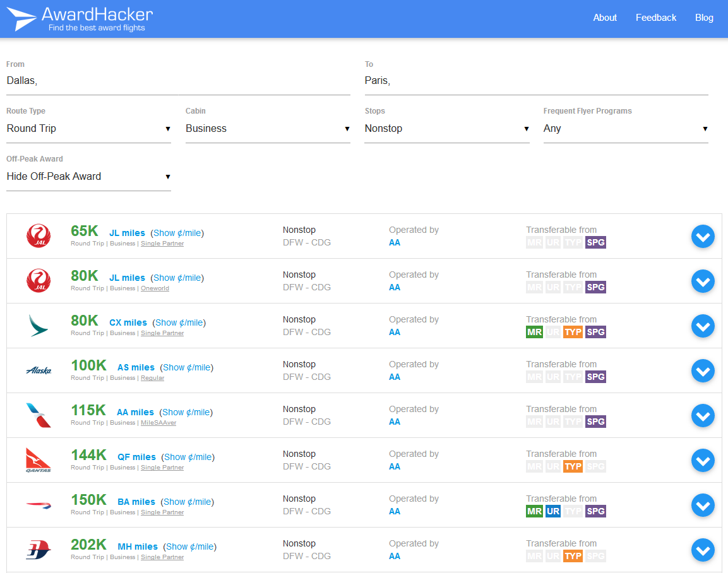Open the Stops dropdown showing Nonstop

coord(447,129)
